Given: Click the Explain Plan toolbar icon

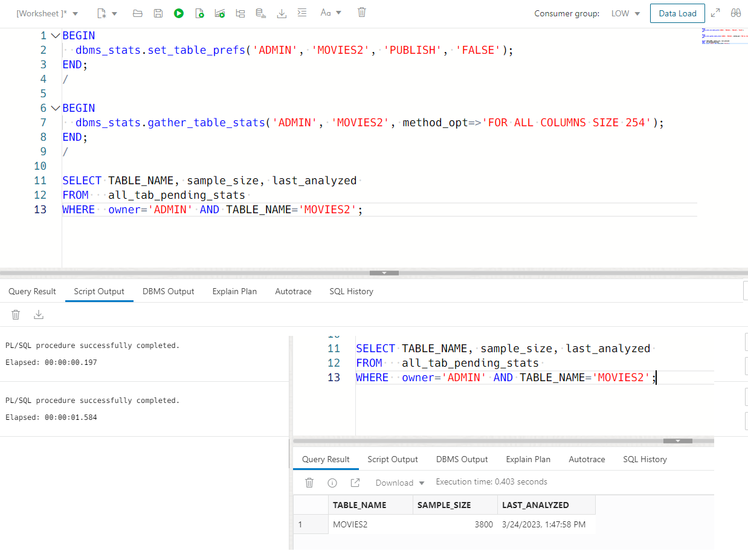Looking at the screenshot, I should (x=220, y=13).
